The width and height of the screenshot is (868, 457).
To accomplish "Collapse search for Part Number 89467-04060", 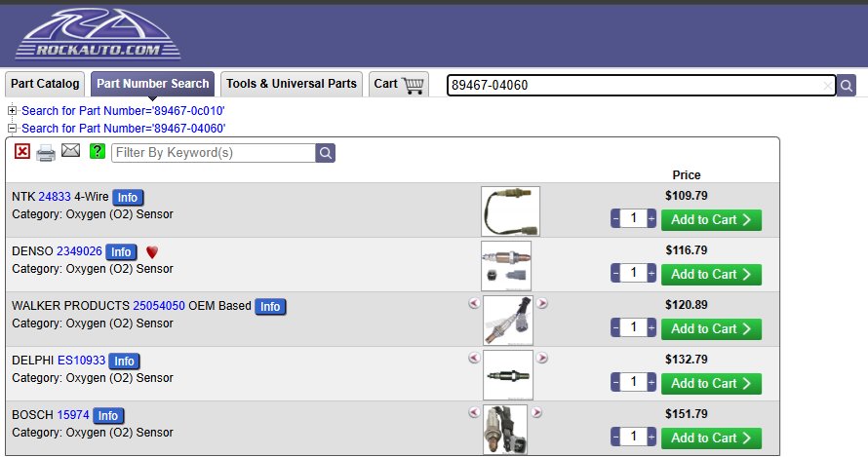I will (x=12, y=129).
